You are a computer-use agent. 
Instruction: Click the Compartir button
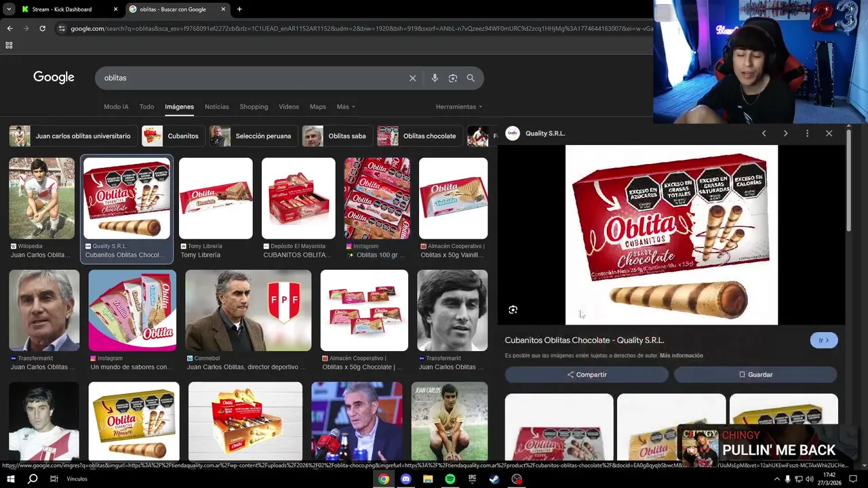tap(587, 374)
